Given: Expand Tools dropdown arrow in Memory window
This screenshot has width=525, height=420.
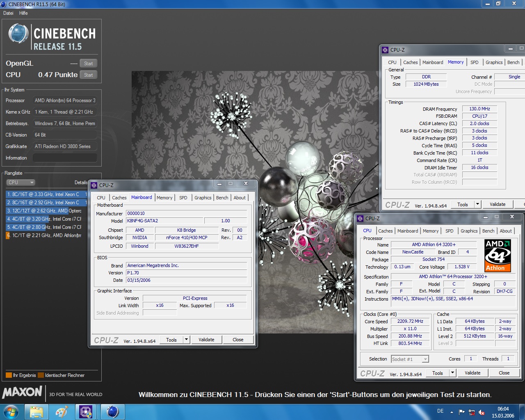Looking at the screenshot, I should point(477,205).
